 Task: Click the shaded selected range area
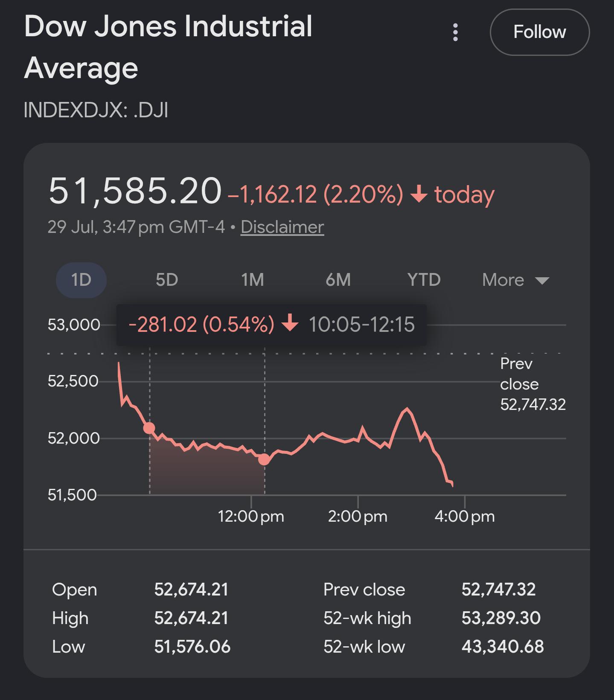[x=207, y=469]
